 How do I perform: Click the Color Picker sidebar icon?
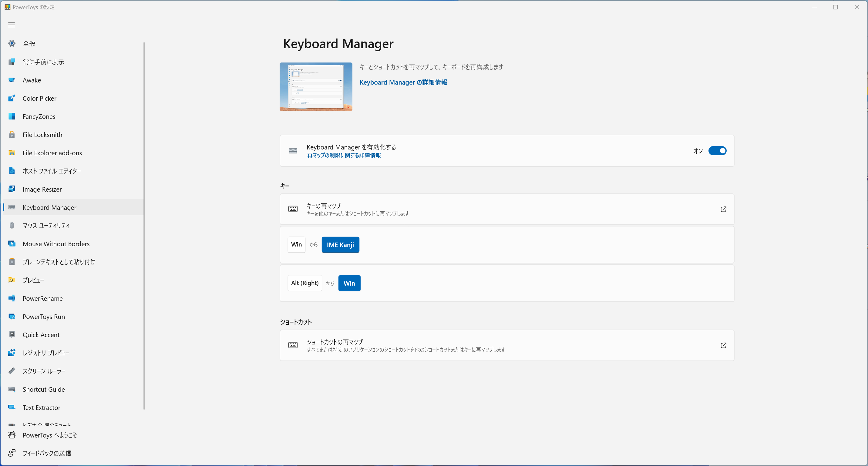click(12, 98)
